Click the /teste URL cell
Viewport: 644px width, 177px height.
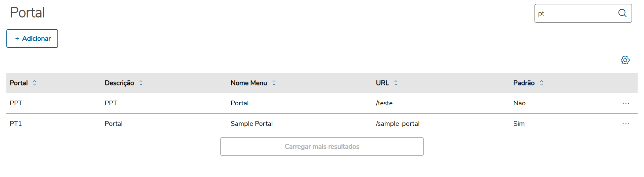click(384, 103)
